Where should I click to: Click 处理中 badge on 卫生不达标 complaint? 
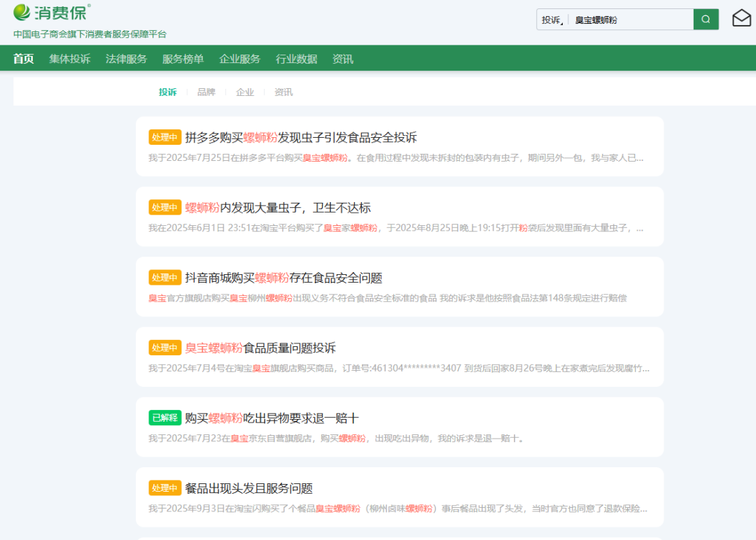165,207
